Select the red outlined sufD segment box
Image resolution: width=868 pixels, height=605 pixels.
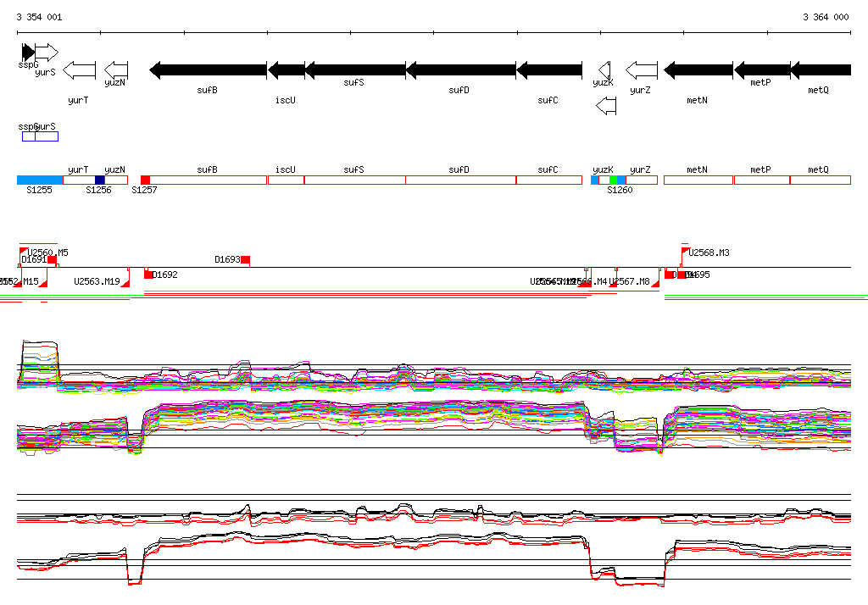point(460,180)
